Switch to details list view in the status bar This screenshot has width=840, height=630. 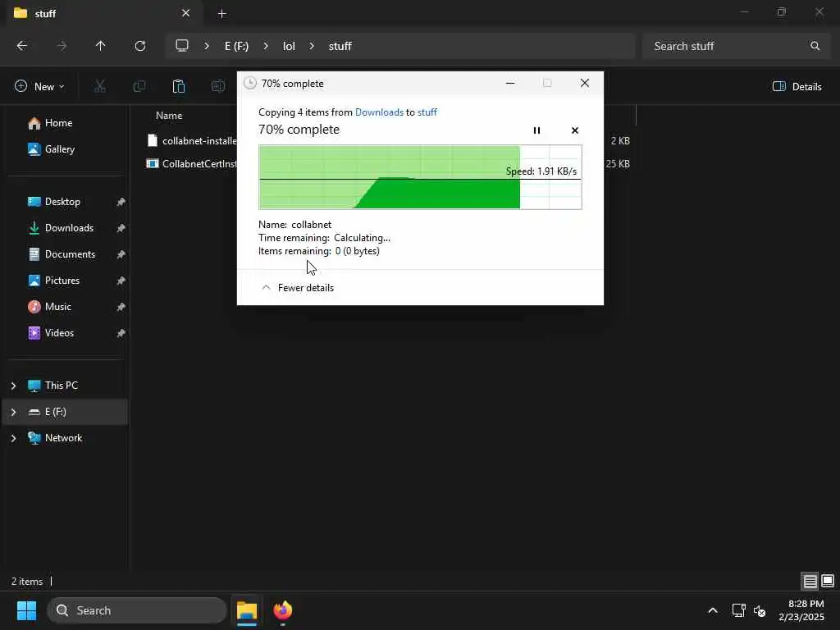[x=810, y=582]
